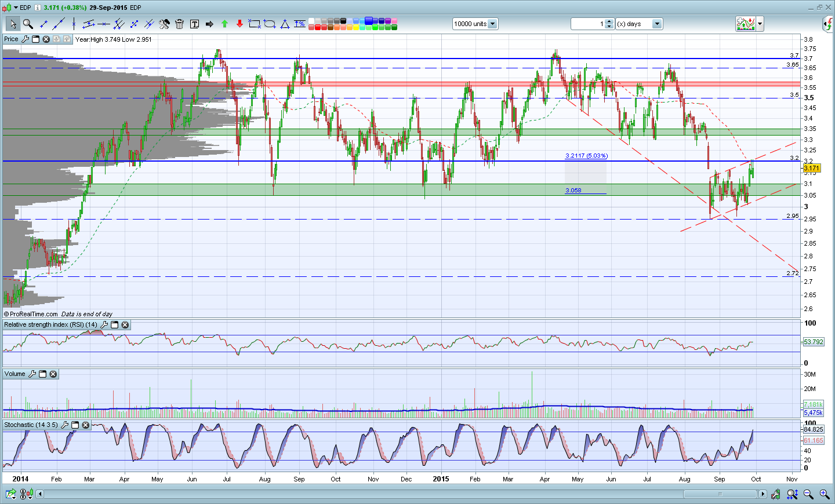
Task: Pick the trash can delete tool
Action: (179, 24)
